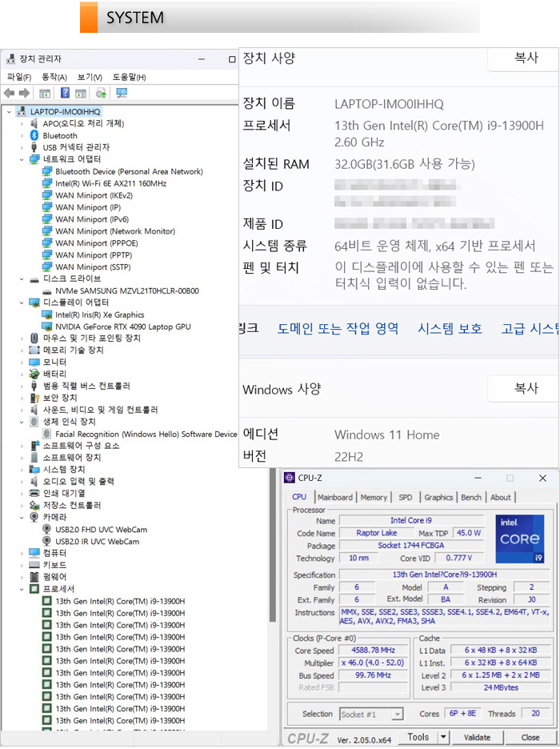Select WAN Miniport (SSTP) row

(x=86, y=267)
